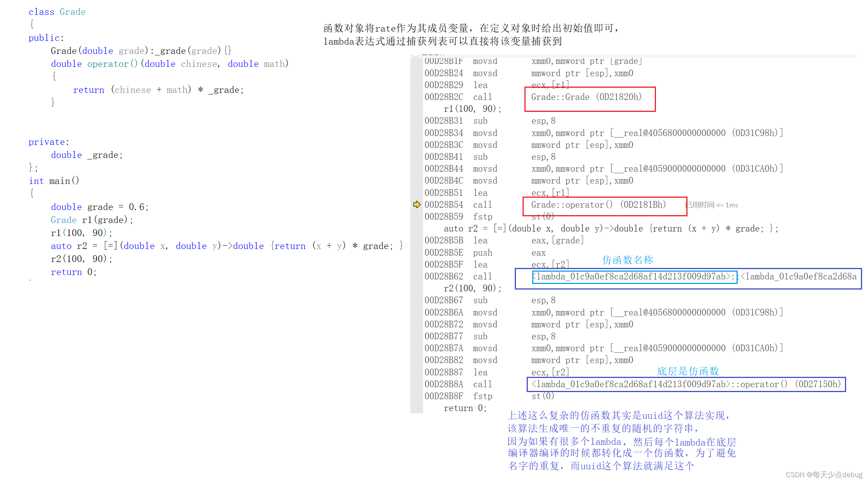
Task: Click the 'lea ecx,[r1]' line at 00D28B51
Action: click(497, 193)
